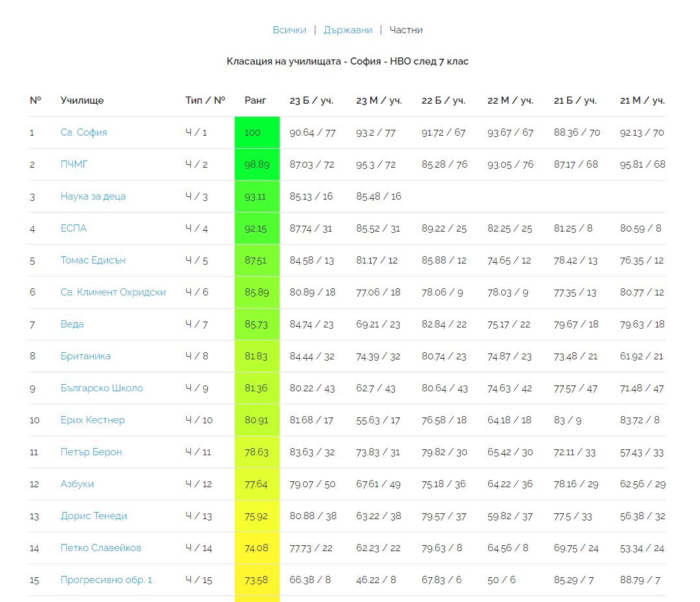The image size is (700, 602).
Task: Open the Св. София school link
Action: [x=83, y=132]
